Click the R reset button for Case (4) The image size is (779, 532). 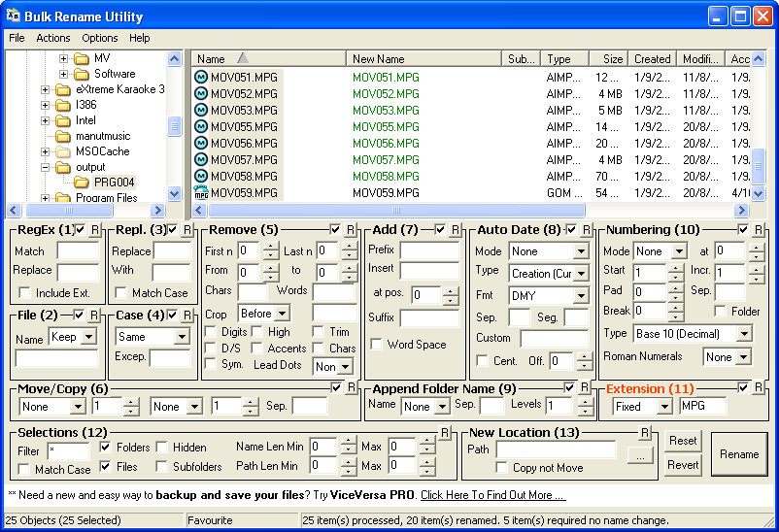(187, 315)
